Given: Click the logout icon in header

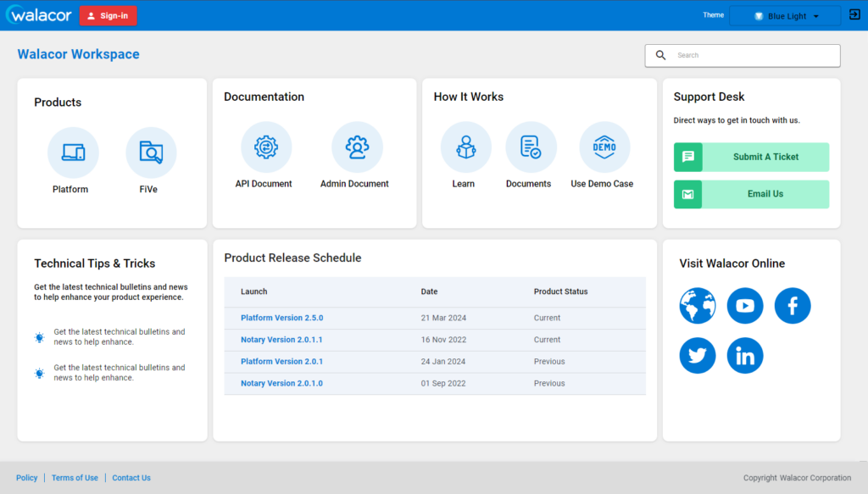Looking at the screenshot, I should 854,15.
